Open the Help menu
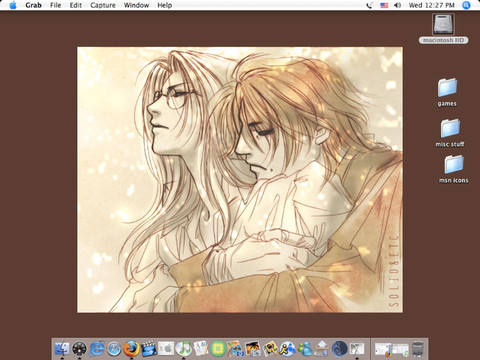This screenshot has height=360, width=480. tap(165, 5)
